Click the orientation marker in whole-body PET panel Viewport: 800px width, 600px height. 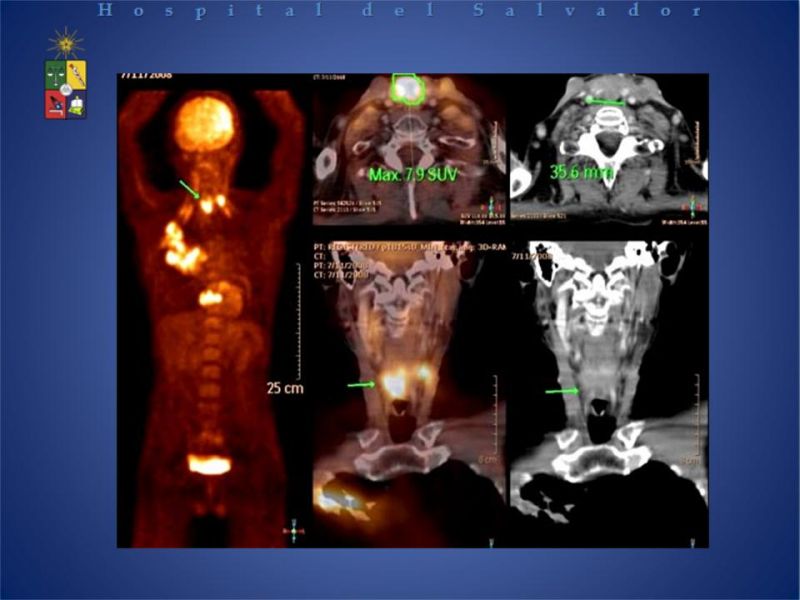click(294, 532)
